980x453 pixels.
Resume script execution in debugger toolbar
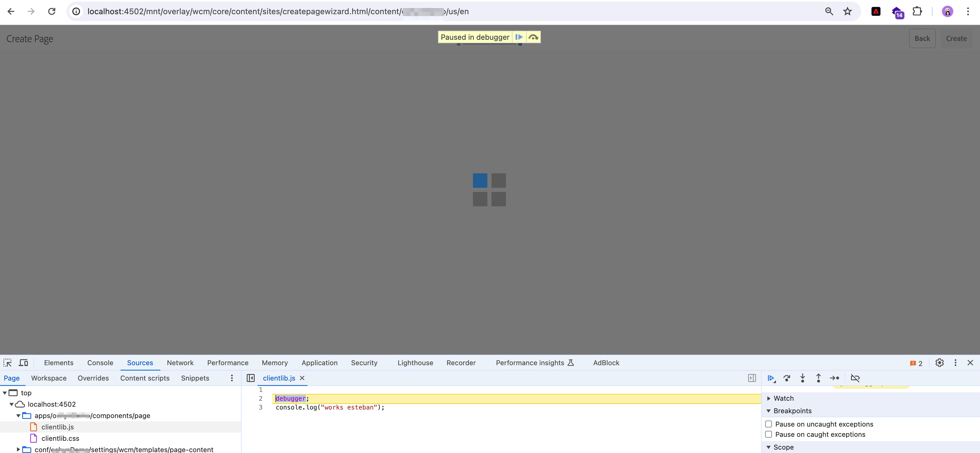[770, 378]
